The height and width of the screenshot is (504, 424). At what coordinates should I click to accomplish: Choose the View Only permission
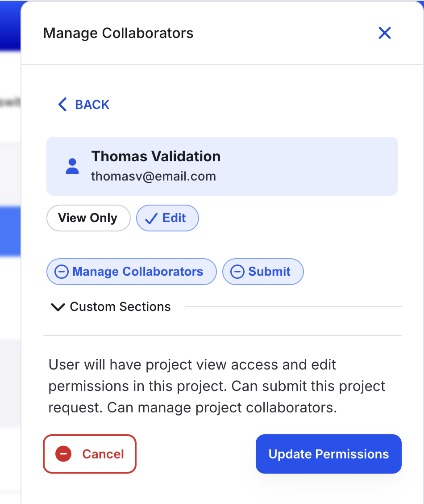pos(88,218)
